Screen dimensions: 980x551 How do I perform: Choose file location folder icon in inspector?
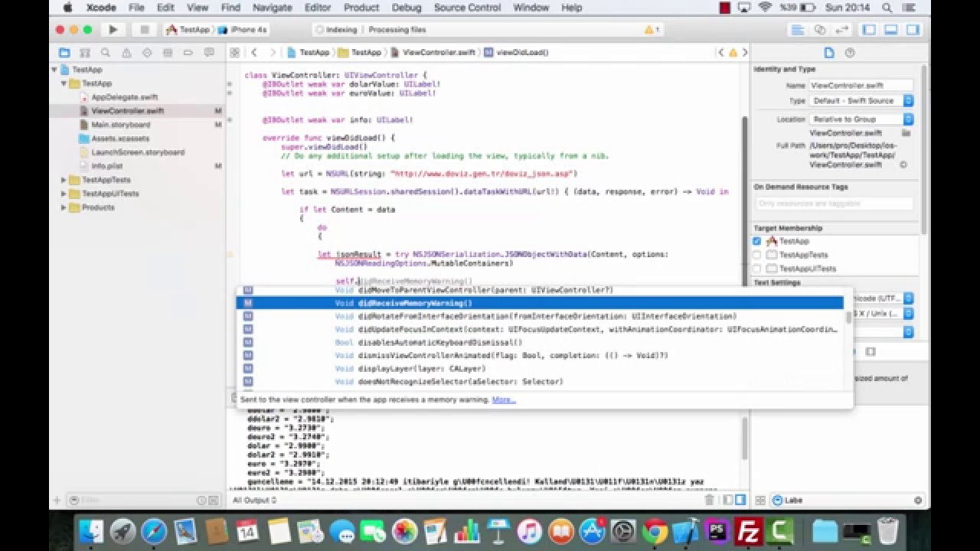pyautogui.click(x=906, y=133)
